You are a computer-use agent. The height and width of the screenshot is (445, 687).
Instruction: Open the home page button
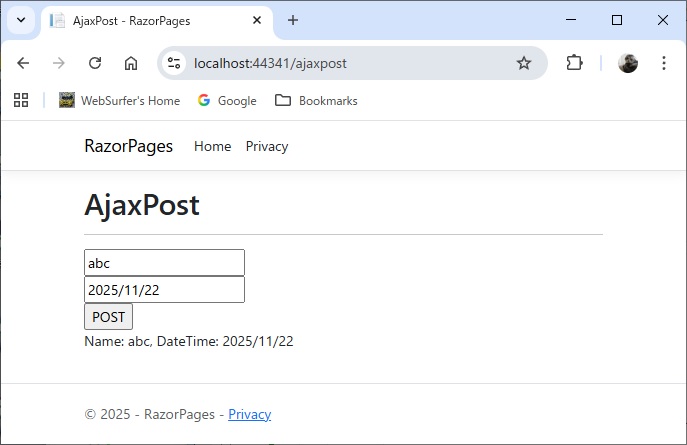131,63
